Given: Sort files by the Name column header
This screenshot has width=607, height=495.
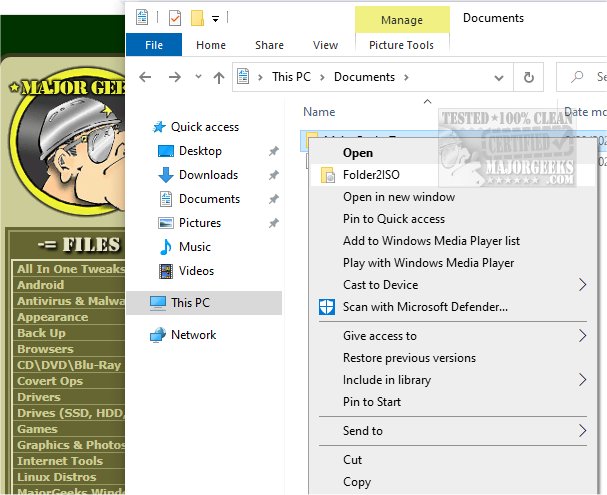Looking at the screenshot, I should 319,112.
